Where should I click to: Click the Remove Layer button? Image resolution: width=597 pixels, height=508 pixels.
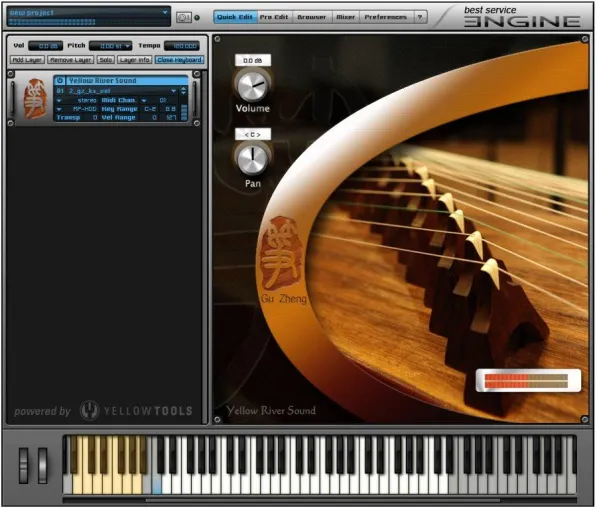71,60
